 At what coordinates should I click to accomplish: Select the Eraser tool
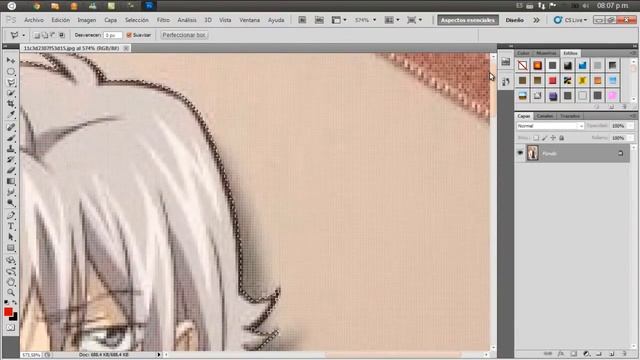11,171
